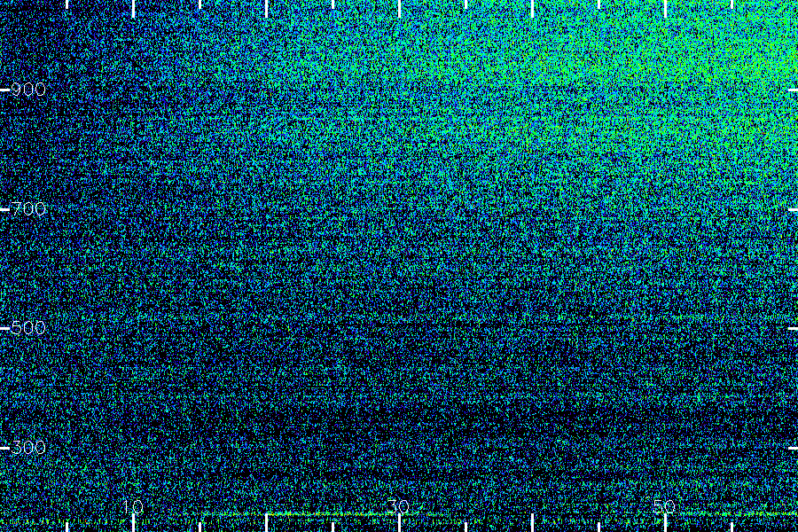The width and height of the screenshot is (798, 532).
Task: Click the y-axis label 300
Action: tap(28, 448)
